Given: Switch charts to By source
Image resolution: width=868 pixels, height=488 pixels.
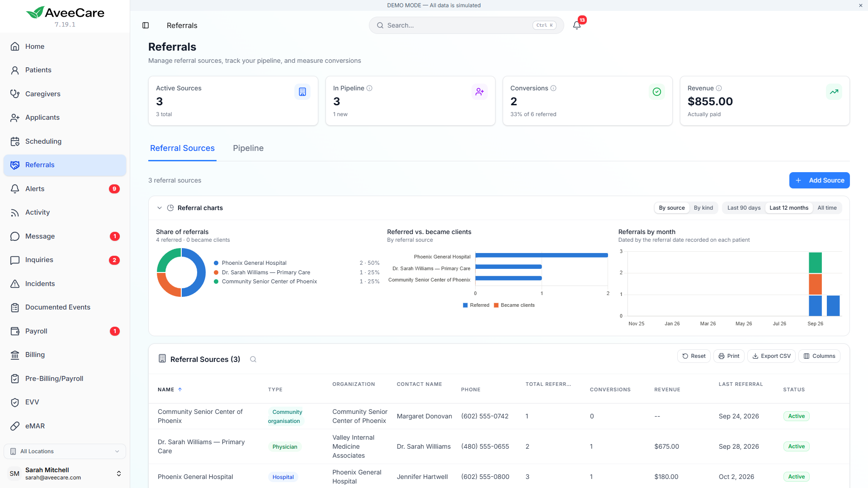Looking at the screenshot, I should point(672,208).
